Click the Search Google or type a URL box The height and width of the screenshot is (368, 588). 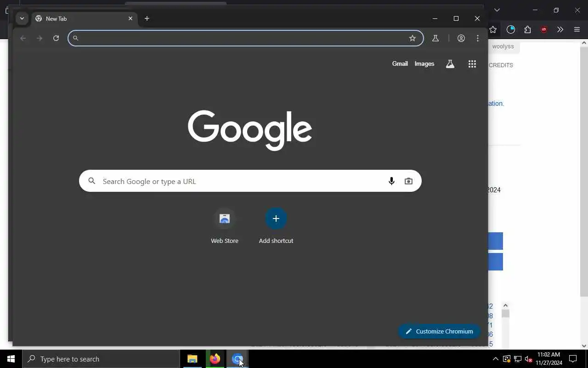coord(250,181)
